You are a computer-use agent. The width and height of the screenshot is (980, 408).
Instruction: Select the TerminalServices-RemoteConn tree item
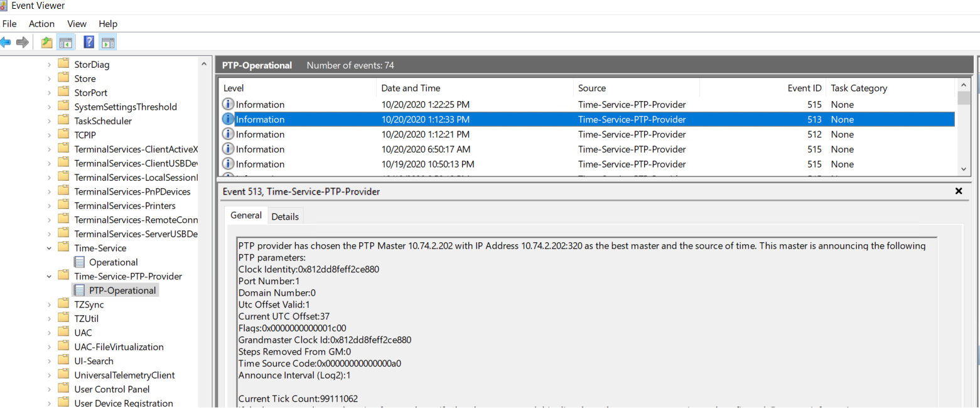click(x=136, y=220)
